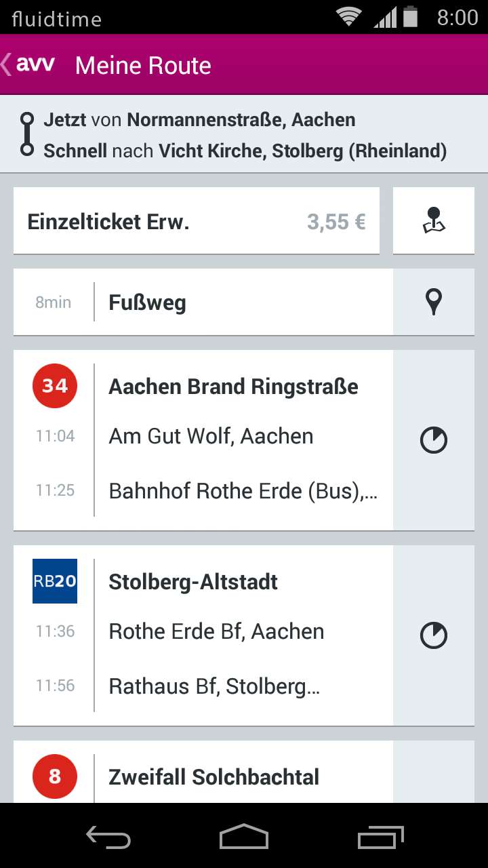Edit destination Vicht Kirche, Stolberg
Screen dimensions: 488x868
pyautogui.click(x=302, y=151)
